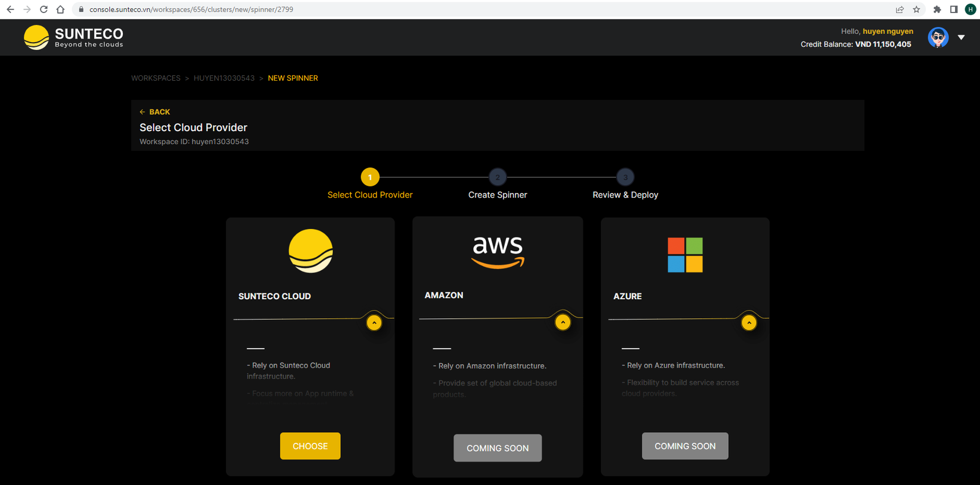This screenshot has width=980, height=485.
Task: Click the browser back arrow
Action: tap(10, 9)
